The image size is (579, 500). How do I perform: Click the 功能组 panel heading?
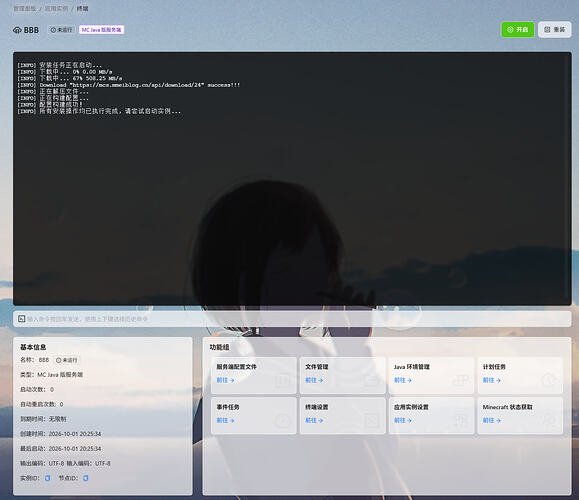point(219,347)
